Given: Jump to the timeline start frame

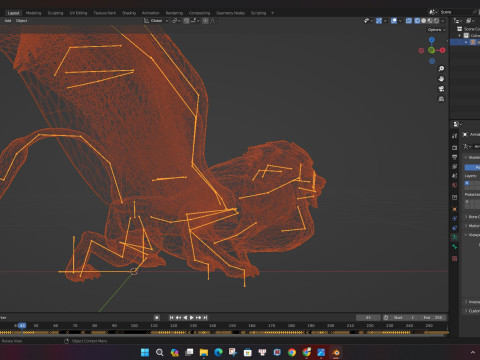Looking at the screenshot, I should (x=171, y=317).
